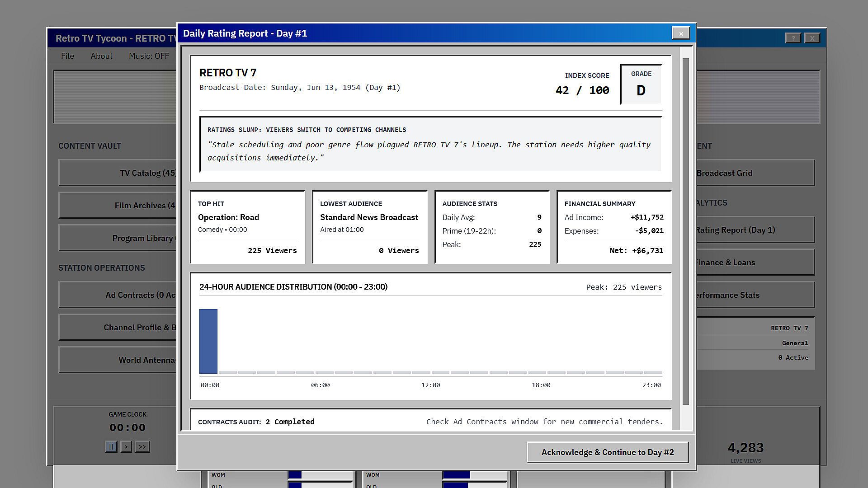The image size is (868, 488).
Task: Open the File menu
Action: (x=67, y=56)
